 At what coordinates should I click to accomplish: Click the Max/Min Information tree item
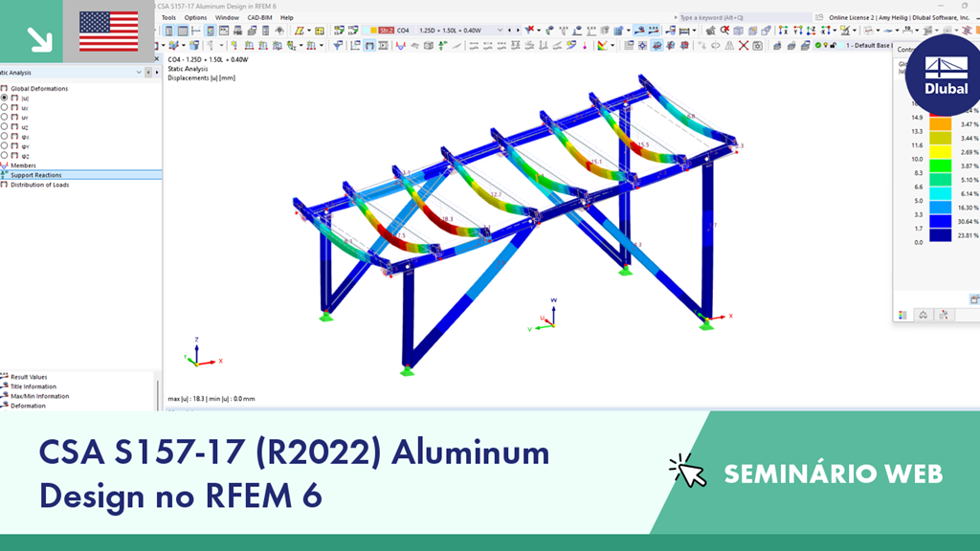pyautogui.click(x=39, y=396)
